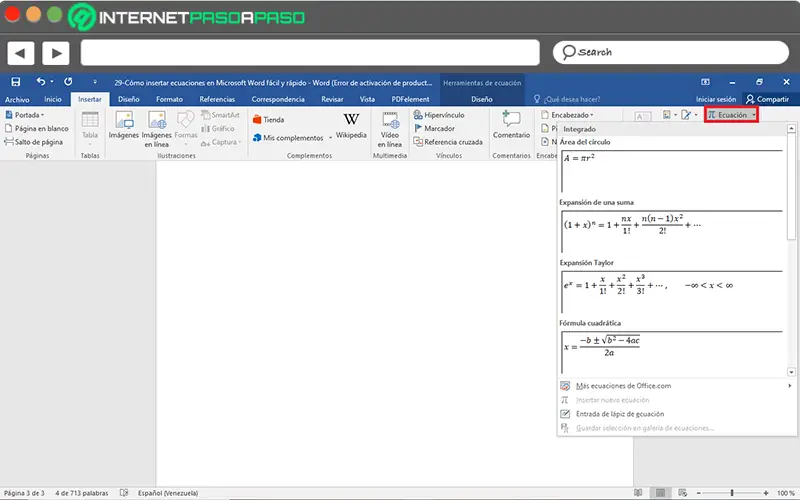Insert a Referencia cruzada

coord(448,142)
